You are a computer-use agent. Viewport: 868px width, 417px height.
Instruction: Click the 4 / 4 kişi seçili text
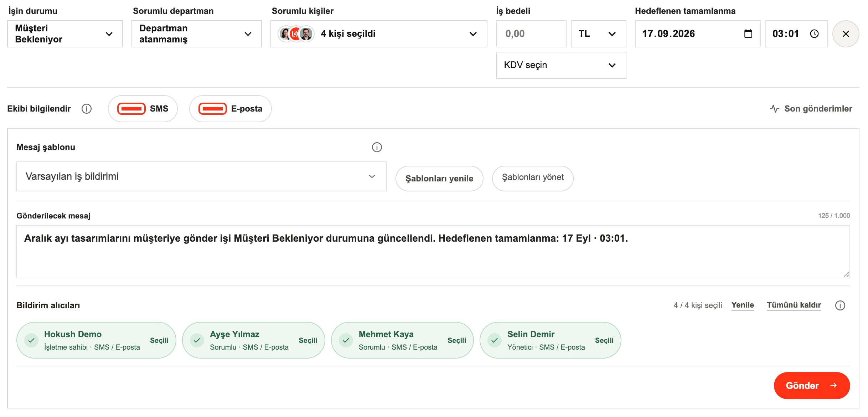[698, 305]
